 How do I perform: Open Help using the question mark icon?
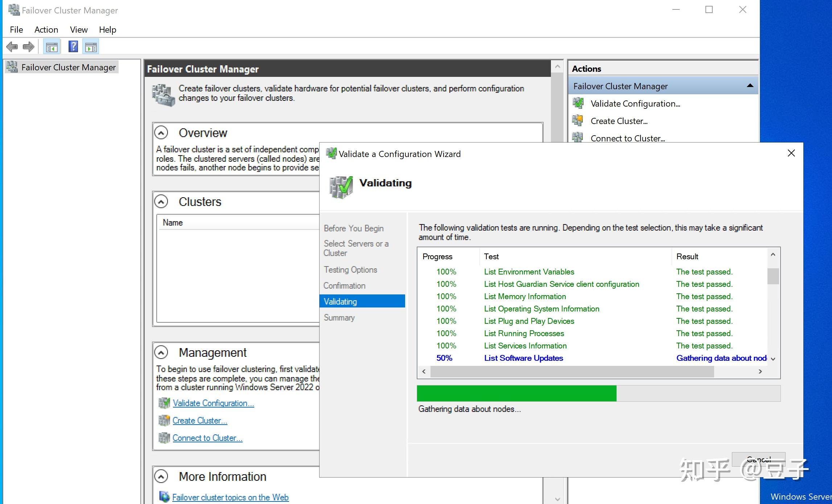click(73, 46)
